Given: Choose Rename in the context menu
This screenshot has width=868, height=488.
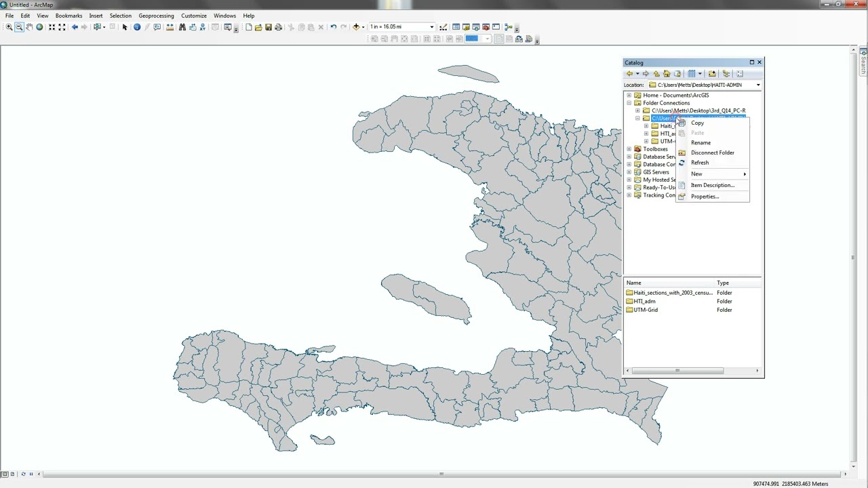Looking at the screenshot, I should click(x=713, y=143).
